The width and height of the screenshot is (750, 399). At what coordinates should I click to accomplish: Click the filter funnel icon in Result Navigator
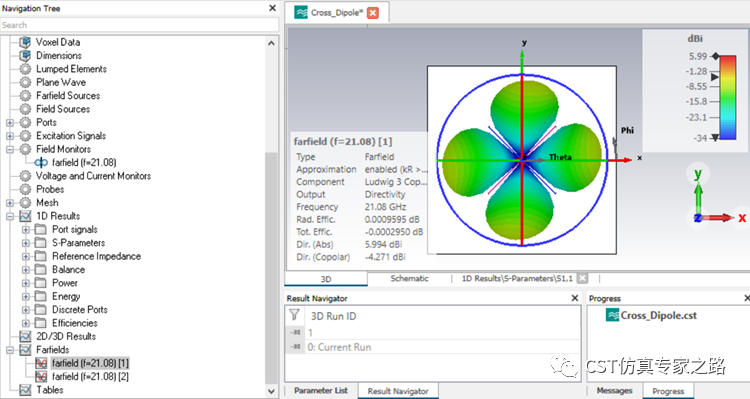(295, 315)
